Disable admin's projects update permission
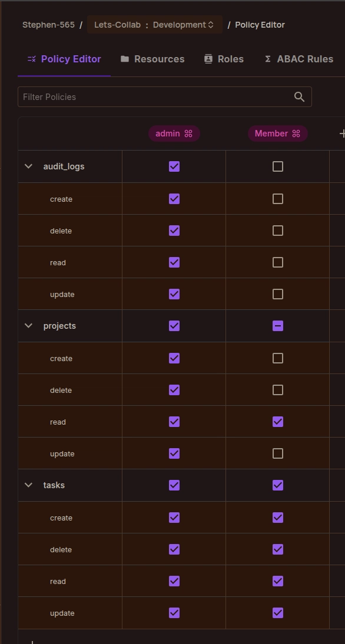 tap(174, 453)
